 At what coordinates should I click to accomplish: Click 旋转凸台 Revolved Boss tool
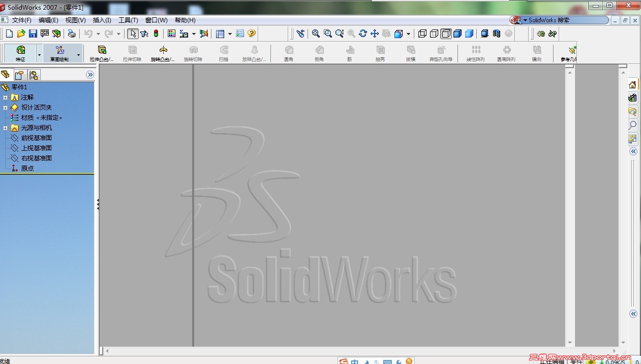pyautogui.click(x=163, y=53)
